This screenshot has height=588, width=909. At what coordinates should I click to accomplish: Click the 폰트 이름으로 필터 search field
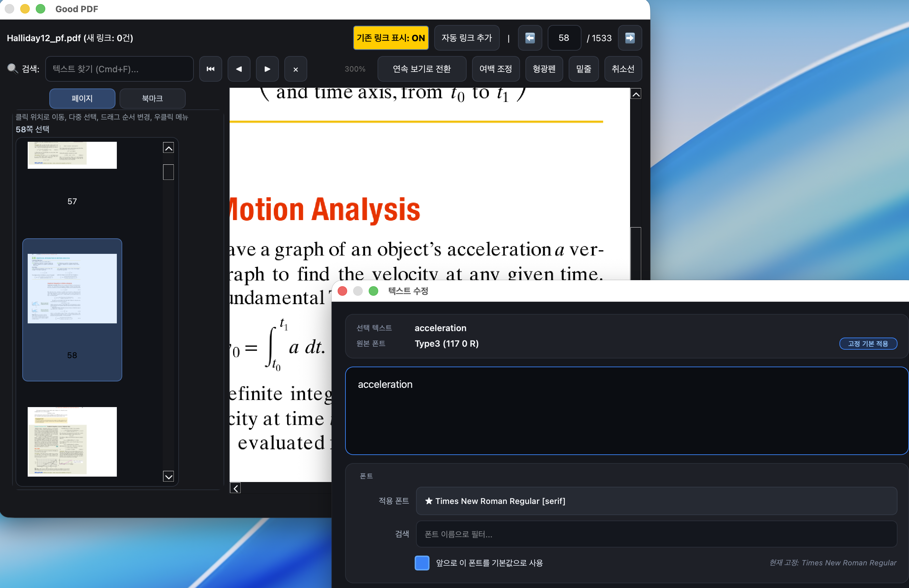click(656, 534)
